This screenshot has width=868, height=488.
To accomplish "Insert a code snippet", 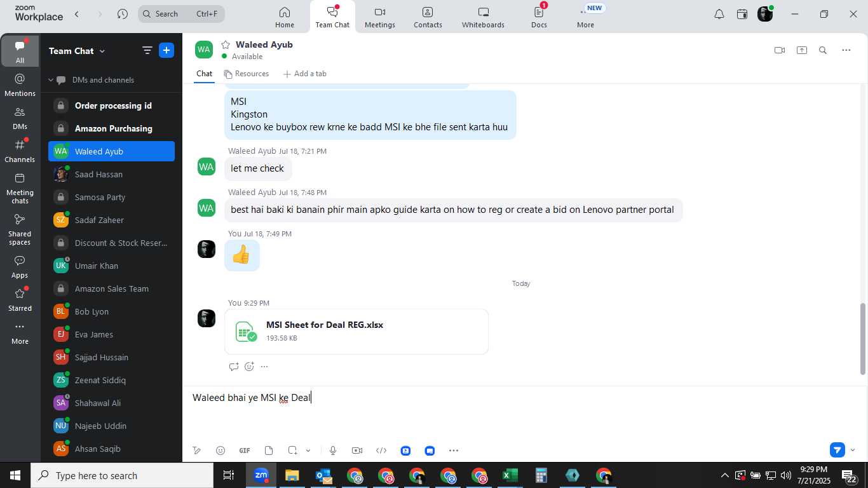I will click(381, 451).
